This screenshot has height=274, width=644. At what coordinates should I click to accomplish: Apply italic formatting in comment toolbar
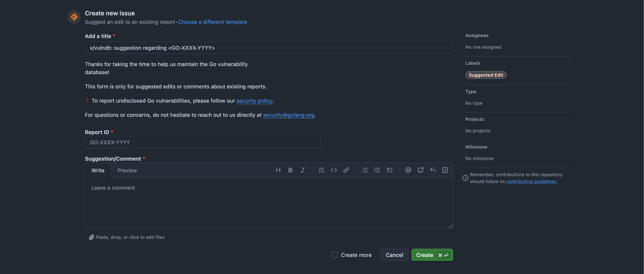point(302,170)
